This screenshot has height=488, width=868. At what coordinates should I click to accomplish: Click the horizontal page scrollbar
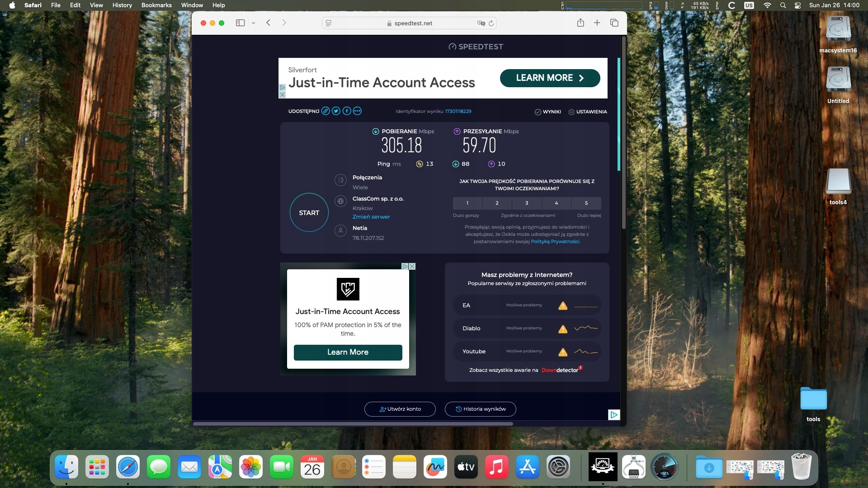point(353,424)
